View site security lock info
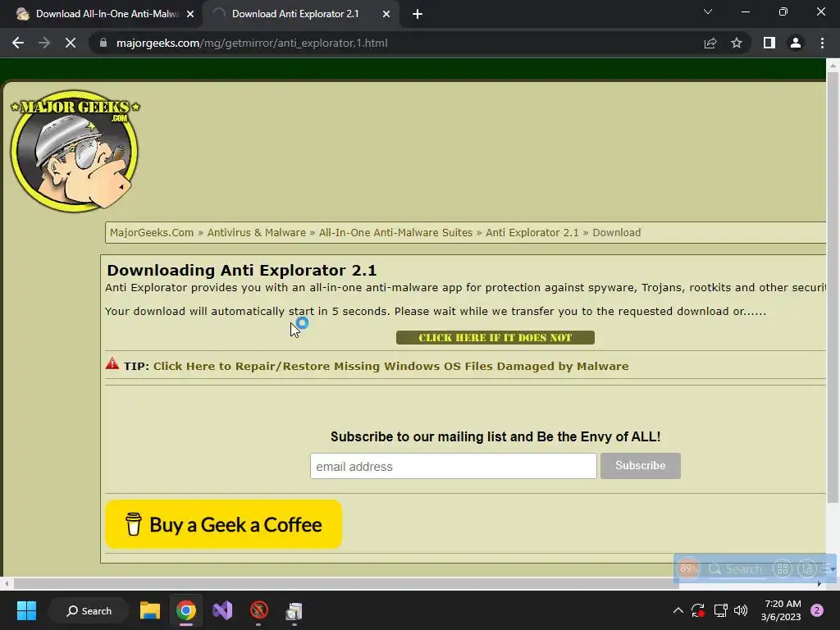Viewport: 840px width, 630px height. pos(103,43)
